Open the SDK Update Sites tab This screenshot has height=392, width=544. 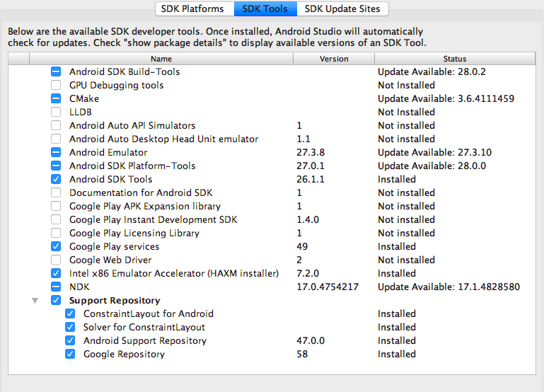click(x=342, y=8)
